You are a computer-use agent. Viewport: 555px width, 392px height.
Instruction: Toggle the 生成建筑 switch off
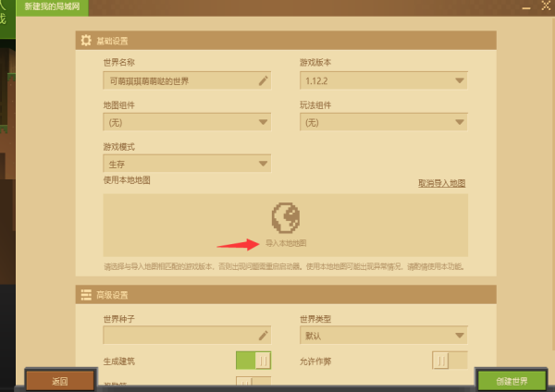pyautogui.click(x=253, y=361)
